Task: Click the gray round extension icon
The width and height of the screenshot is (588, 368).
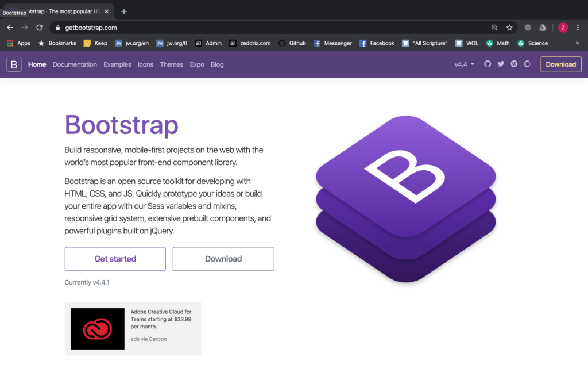Action: coord(528,28)
